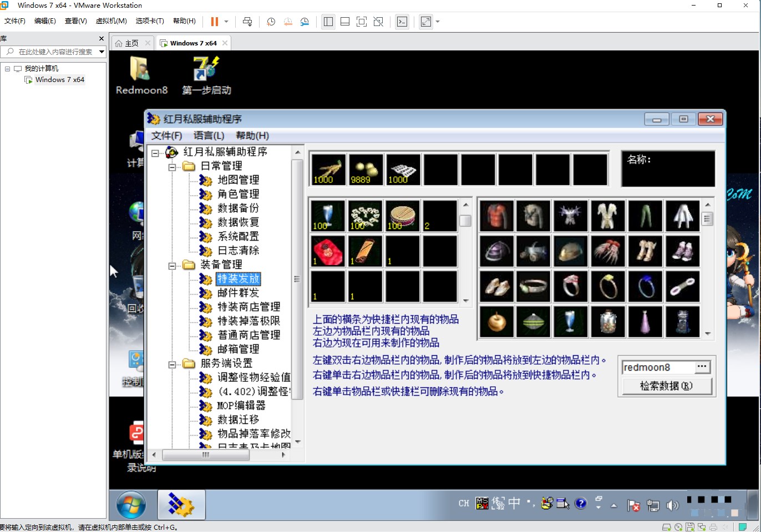Select the gold nuggets item showing 9889
This screenshot has width=761, height=532.
366,169
